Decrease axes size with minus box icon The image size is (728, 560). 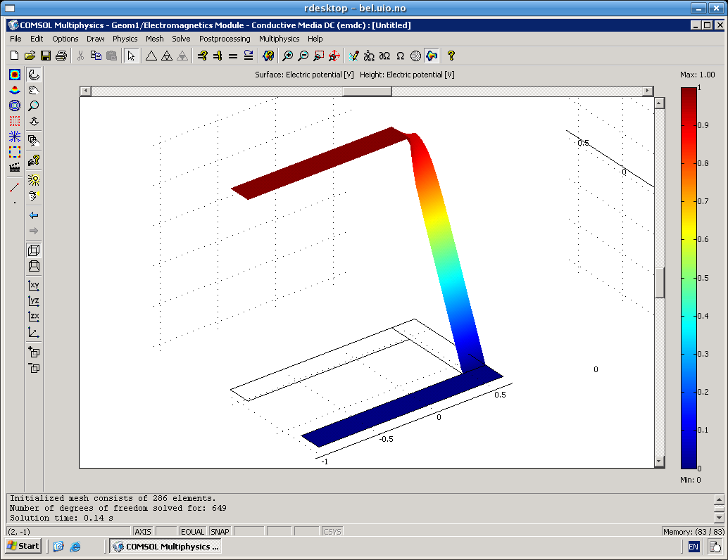(x=34, y=368)
